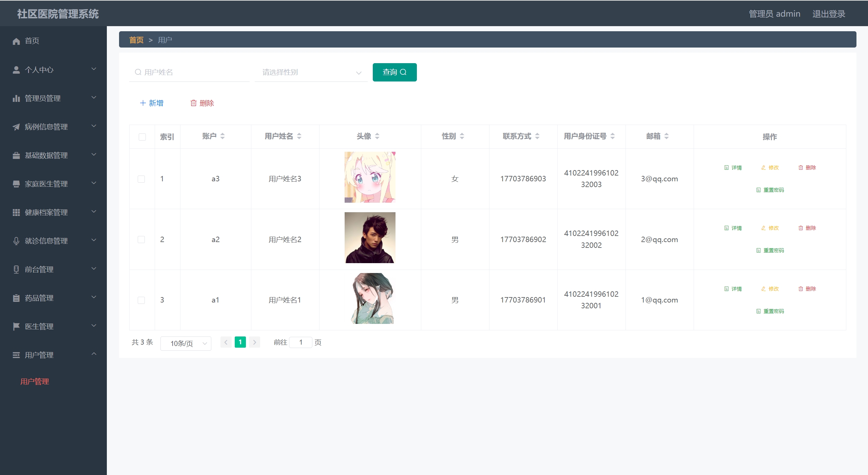Viewport: 868px width, 475px height.
Task: Click the avatar thumbnail of user a2
Action: tap(370, 238)
